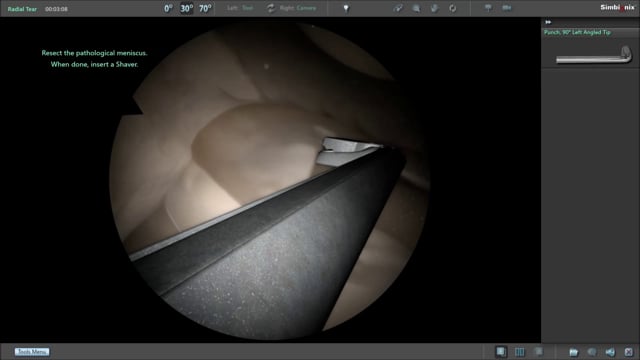Click the magnifier zoom icon
The height and width of the screenshot is (360, 640).
pyautogui.click(x=416, y=8)
